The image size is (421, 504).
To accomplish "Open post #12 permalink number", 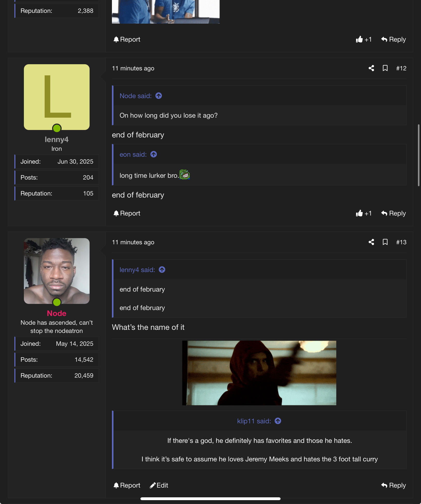I will pyautogui.click(x=401, y=68).
